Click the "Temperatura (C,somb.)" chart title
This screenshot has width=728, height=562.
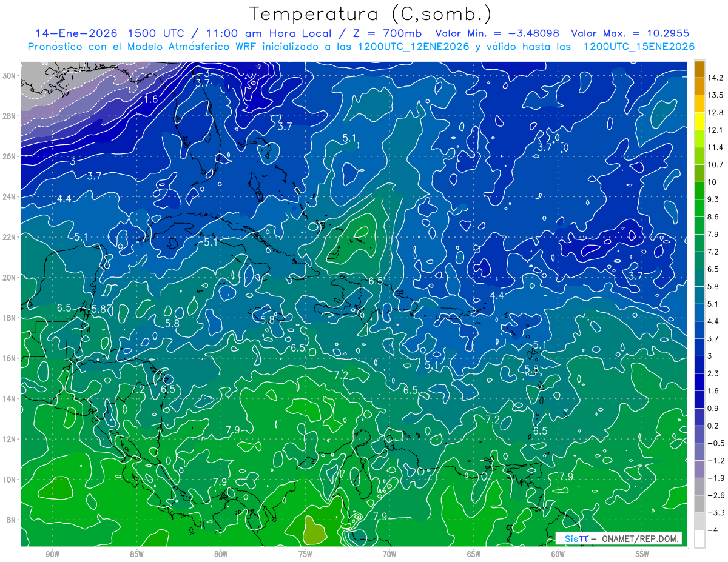(370, 13)
